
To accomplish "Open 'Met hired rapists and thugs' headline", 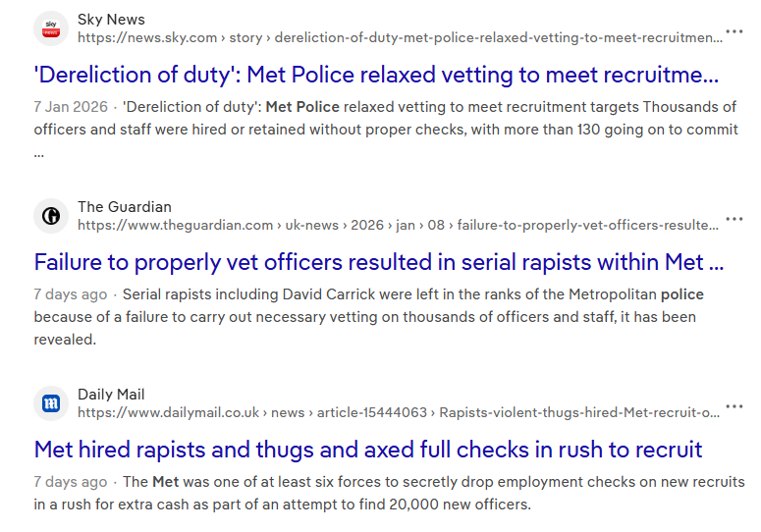I will tap(368, 451).
